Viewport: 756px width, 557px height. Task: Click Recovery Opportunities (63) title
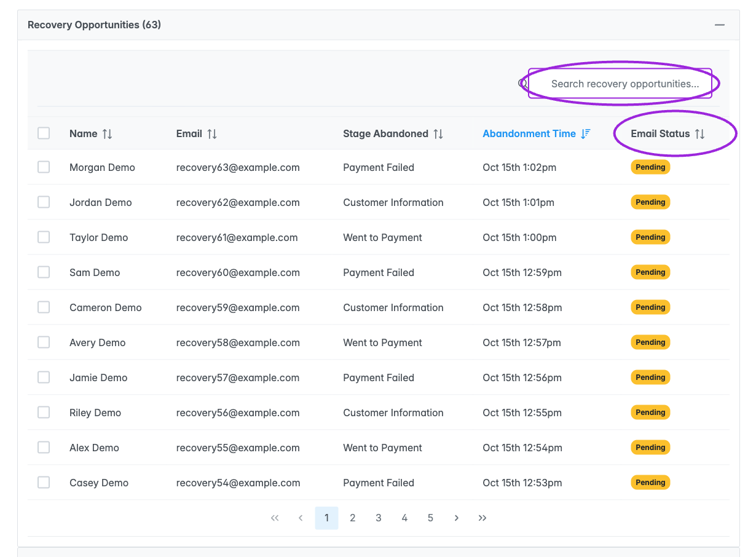point(95,25)
